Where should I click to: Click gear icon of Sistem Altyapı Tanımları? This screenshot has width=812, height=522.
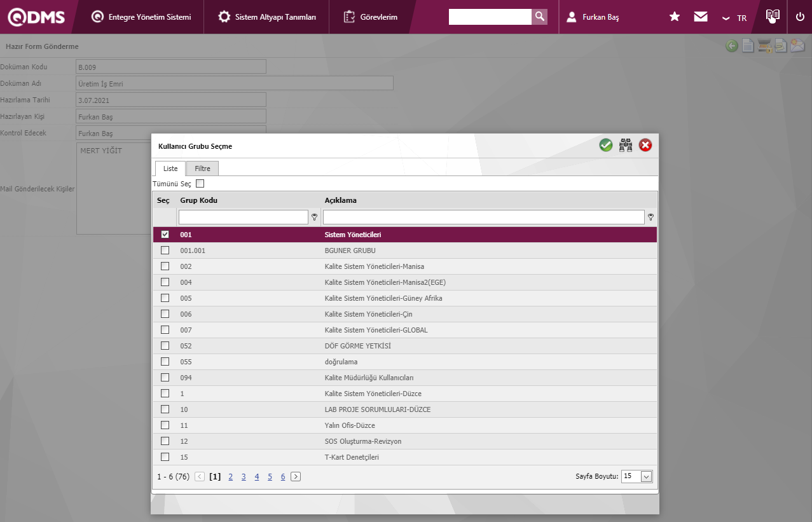tap(224, 17)
